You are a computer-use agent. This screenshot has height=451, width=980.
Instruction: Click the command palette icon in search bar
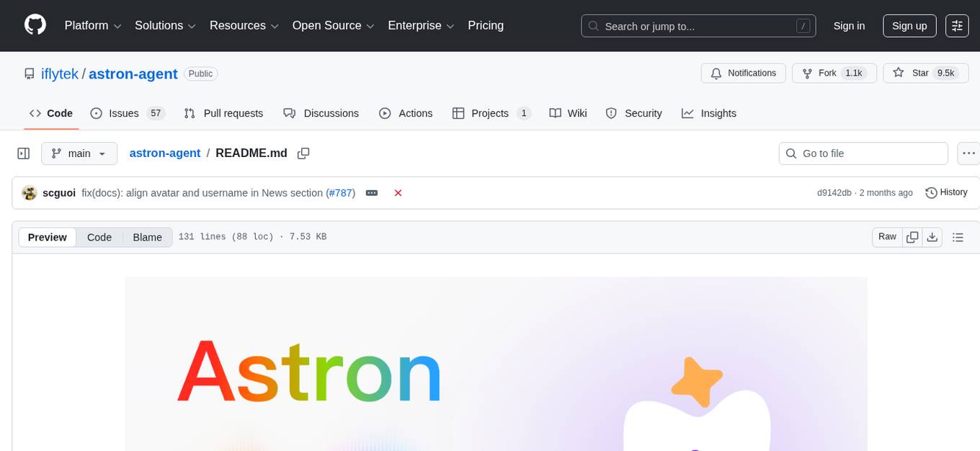[x=803, y=26]
